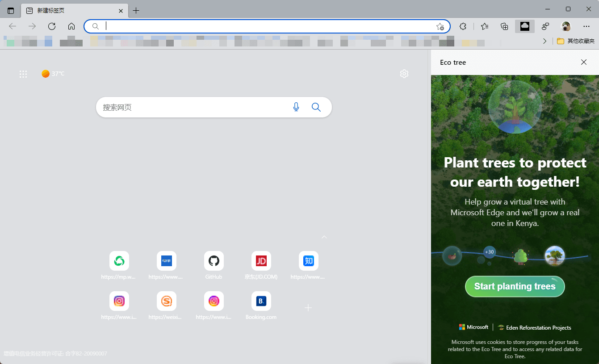Go to the Home page icon
Viewport: 599px width, 364px height.
(x=71, y=26)
